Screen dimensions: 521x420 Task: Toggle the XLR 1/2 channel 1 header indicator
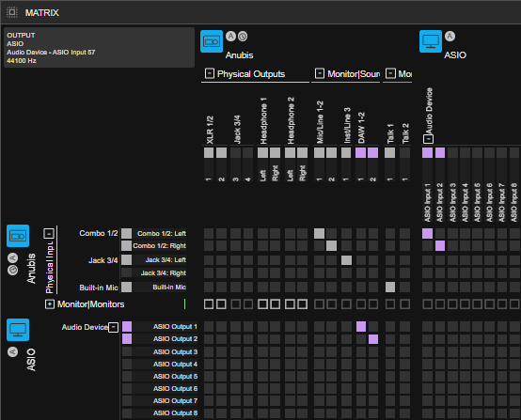click(x=209, y=153)
